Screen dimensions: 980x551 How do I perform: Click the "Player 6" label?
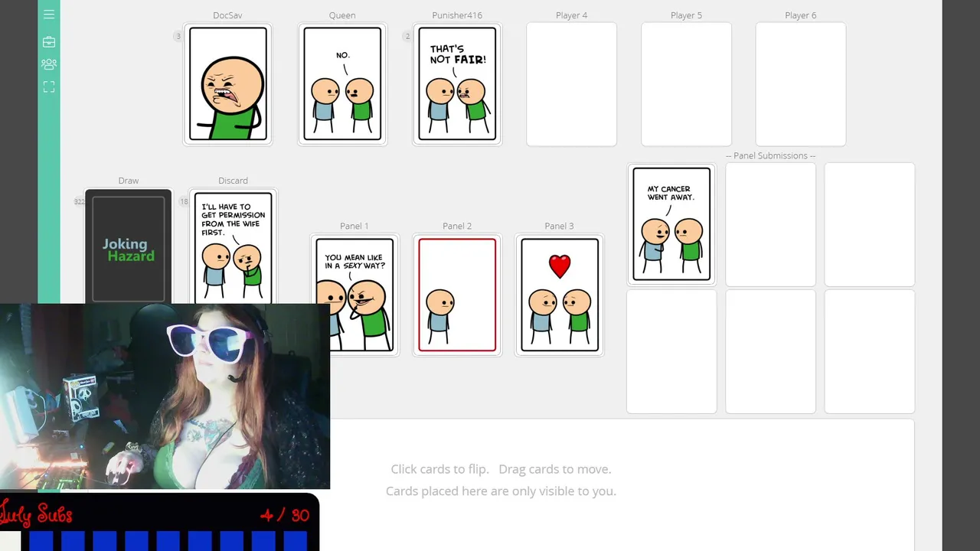(801, 15)
